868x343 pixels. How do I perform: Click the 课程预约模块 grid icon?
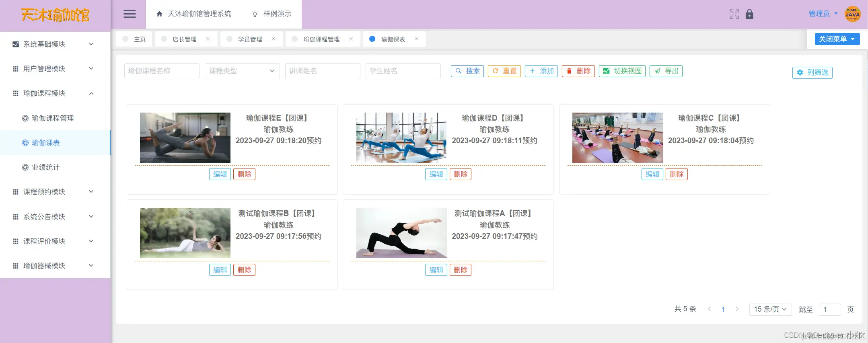(x=16, y=192)
